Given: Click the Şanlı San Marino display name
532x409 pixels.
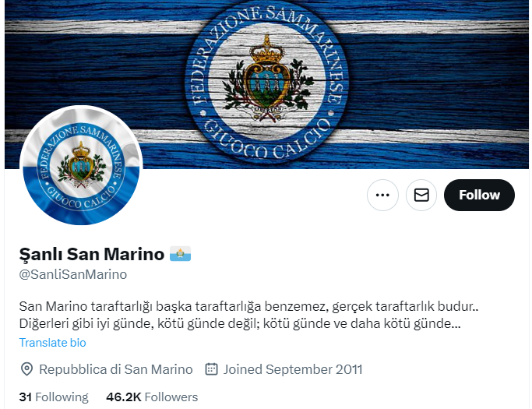Looking at the screenshot, I should pyautogui.click(x=92, y=254).
